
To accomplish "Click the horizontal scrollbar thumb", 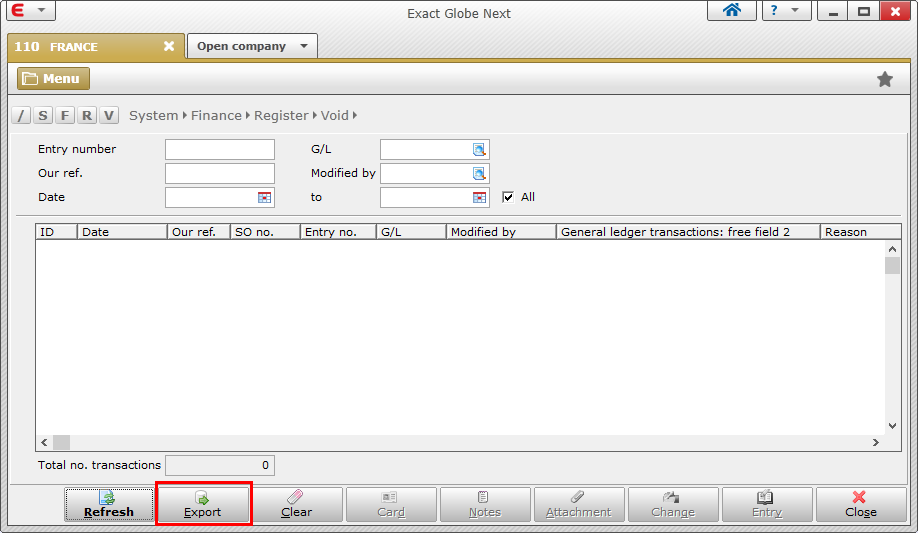I will click(x=61, y=442).
